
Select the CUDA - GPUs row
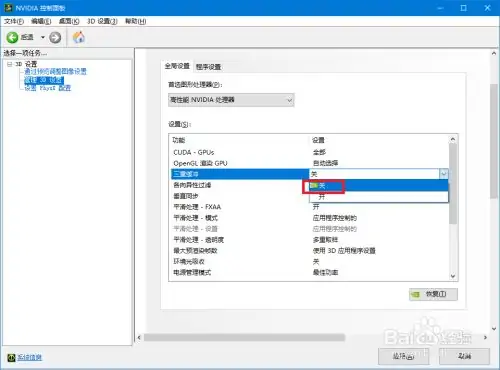(x=309, y=152)
